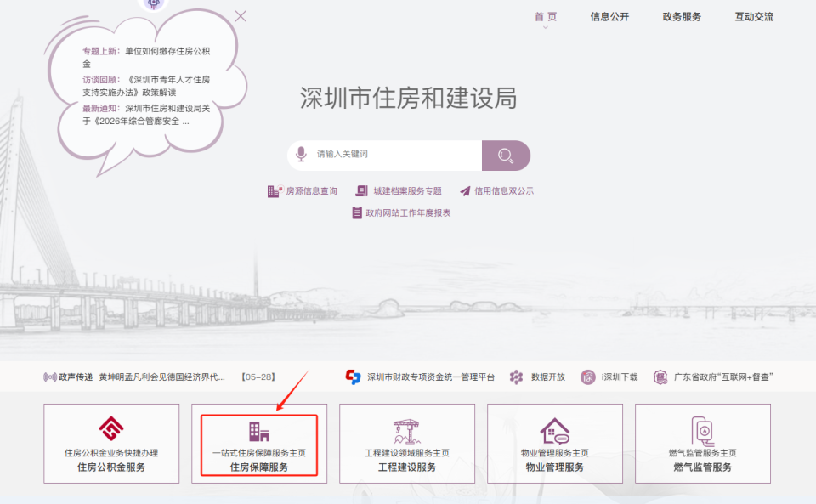This screenshot has width=816, height=504.
Task: Click the red 住房公积金 diamond logo icon
Action: point(111,428)
